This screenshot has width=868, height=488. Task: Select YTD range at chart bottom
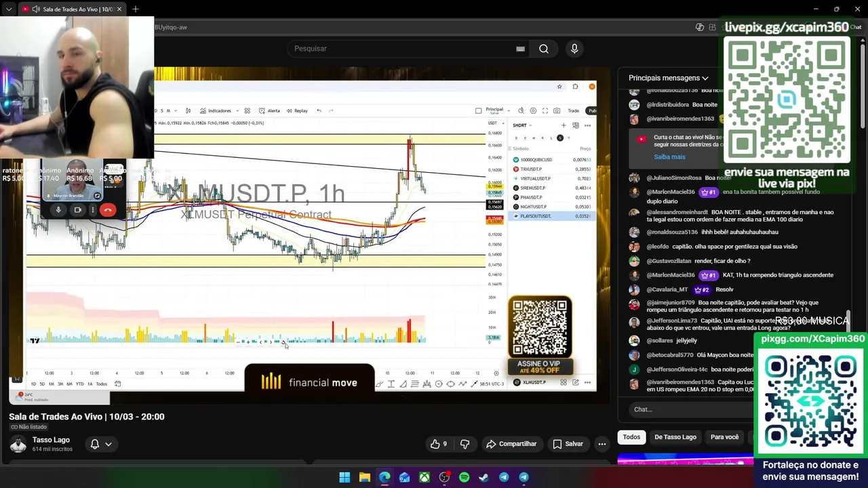tap(79, 384)
